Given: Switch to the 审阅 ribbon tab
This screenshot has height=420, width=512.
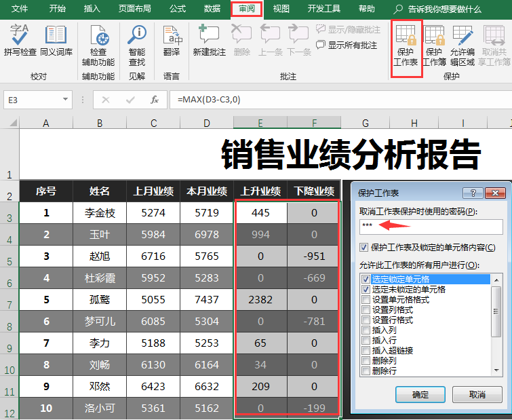Looking at the screenshot, I should click(x=247, y=9).
